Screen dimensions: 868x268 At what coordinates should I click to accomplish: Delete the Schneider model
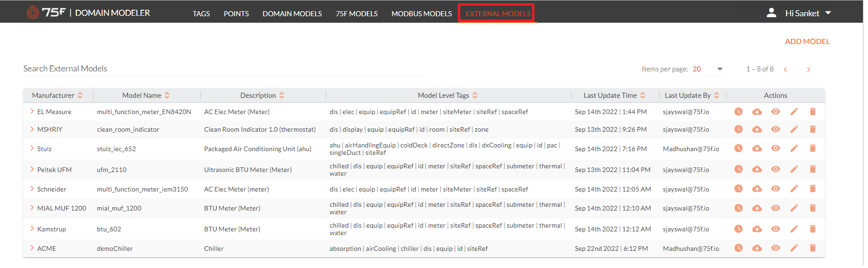click(x=813, y=189)
